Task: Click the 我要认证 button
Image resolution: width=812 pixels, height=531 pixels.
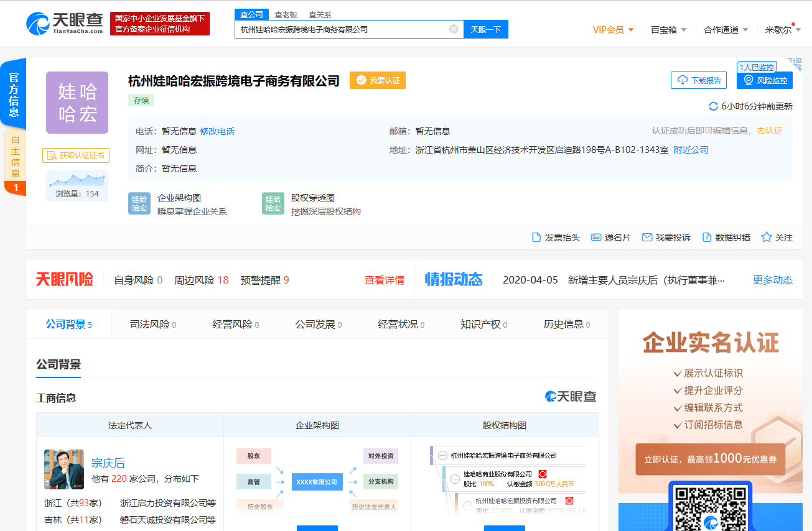Action: (x=378, y=80)
